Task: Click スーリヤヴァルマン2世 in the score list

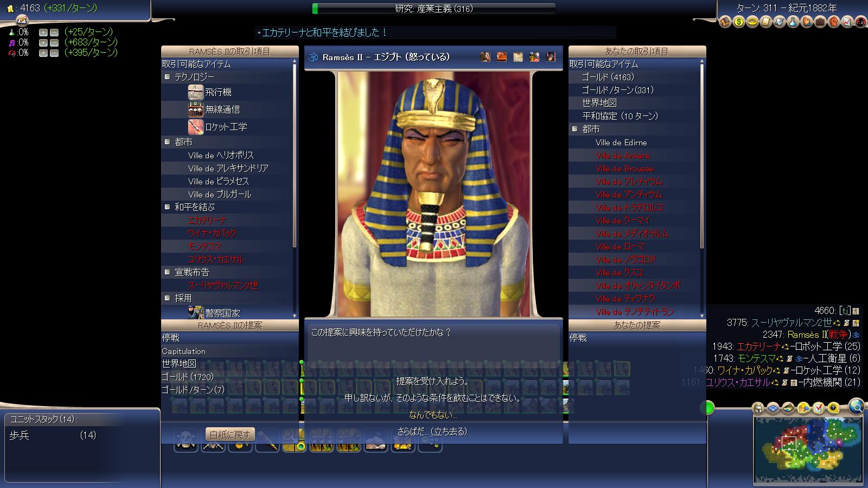Action: coord(791,323)
